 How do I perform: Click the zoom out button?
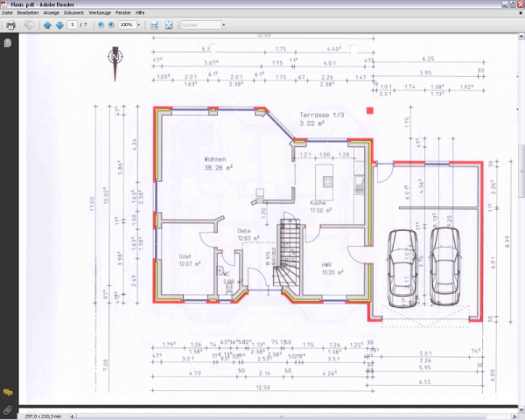point(101,25)
